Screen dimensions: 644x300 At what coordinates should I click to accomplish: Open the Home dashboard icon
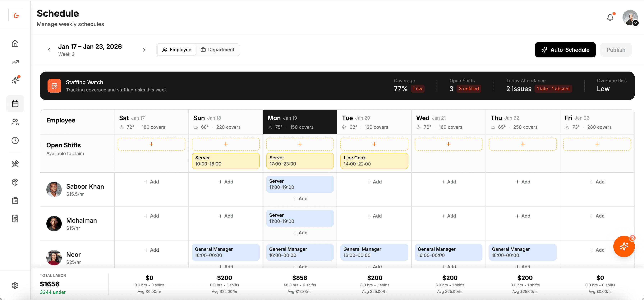15,43
